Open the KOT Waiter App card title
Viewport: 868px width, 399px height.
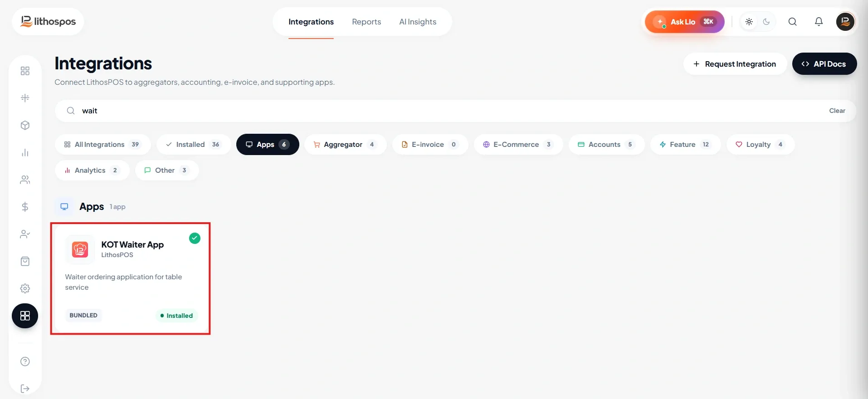pyautogui.click(x=132, y=244)
